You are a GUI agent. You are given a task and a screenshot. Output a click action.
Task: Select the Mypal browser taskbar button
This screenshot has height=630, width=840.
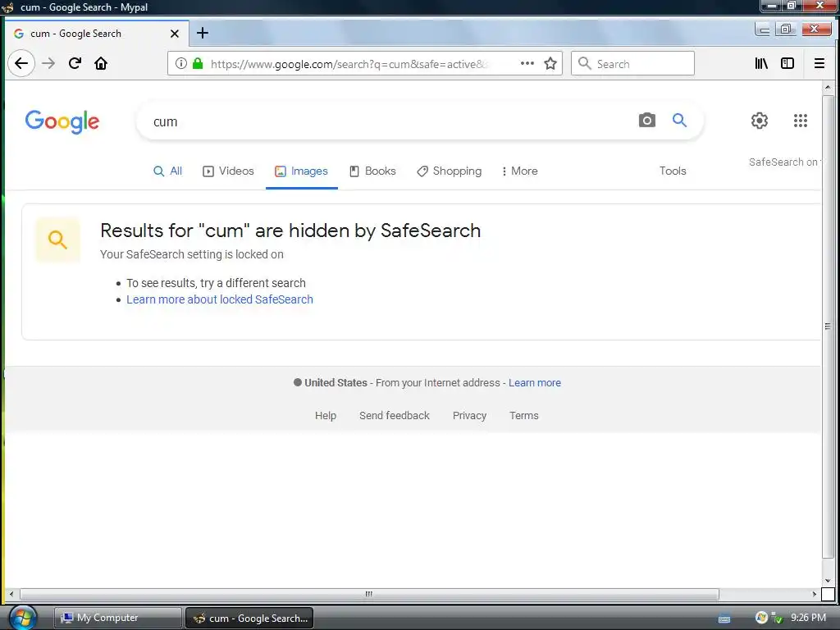click(x=249, y=618)
